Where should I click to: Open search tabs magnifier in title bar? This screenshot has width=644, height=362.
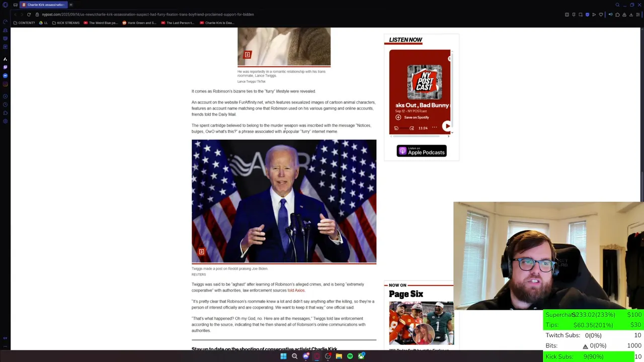617,5
